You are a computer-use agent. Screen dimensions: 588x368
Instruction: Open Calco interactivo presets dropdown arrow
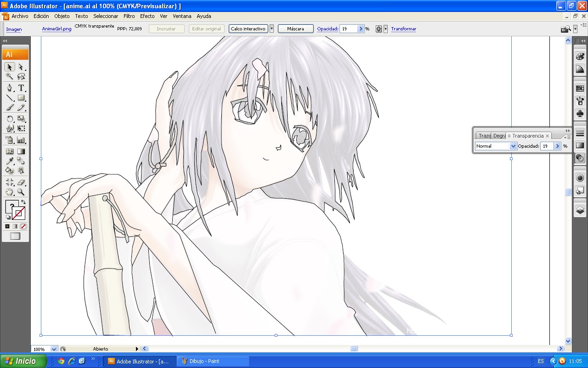(x=271, y=29)
